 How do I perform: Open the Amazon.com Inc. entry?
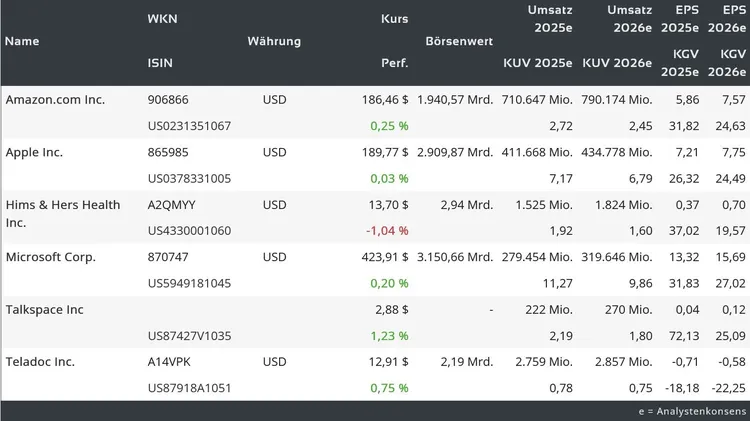click(x=55, y=100)
